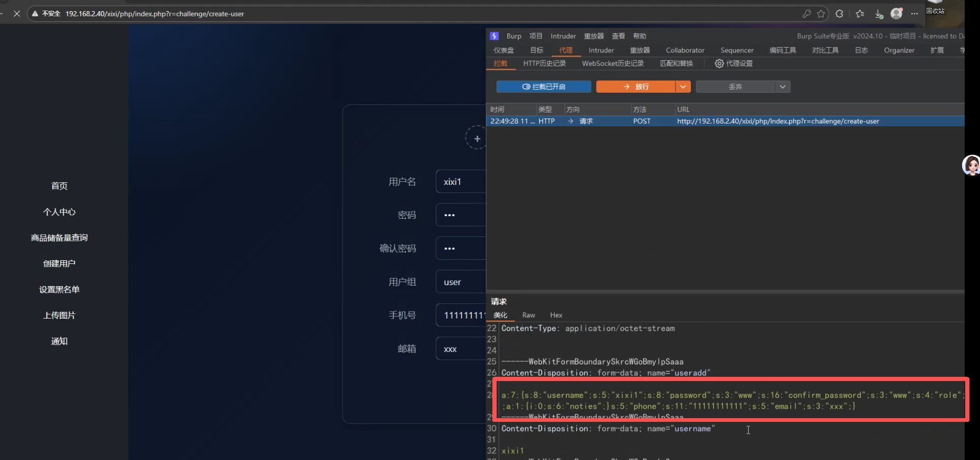The width and height of the screenshot is (980, 460).
Task: Open the 帮助 menu
Action: point(640,36)
